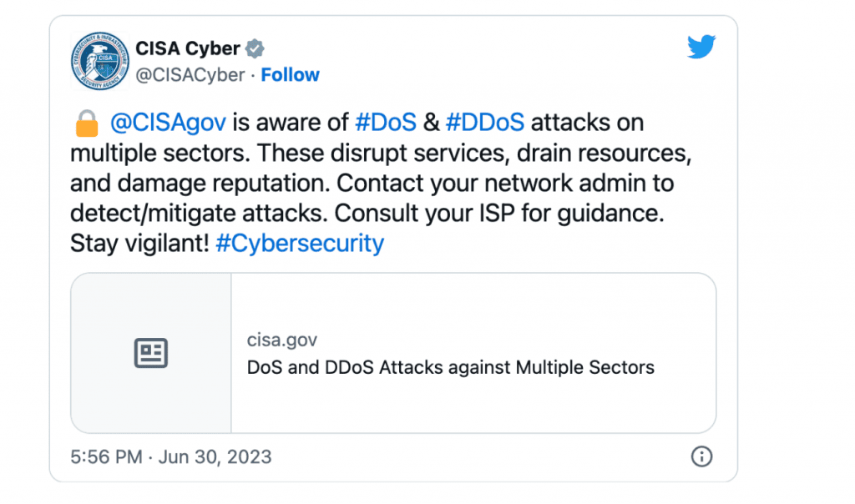Viewport: 855px width, 504px height.
Task: Follow the CISA Cyber account
Action: [x=290, y=75]
